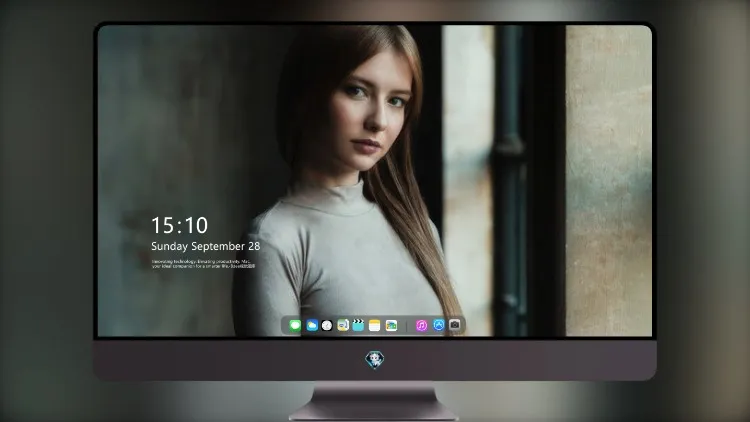Click the dock divider line
This screenshot has height=422, width=750.
click(x=407, y=326)
